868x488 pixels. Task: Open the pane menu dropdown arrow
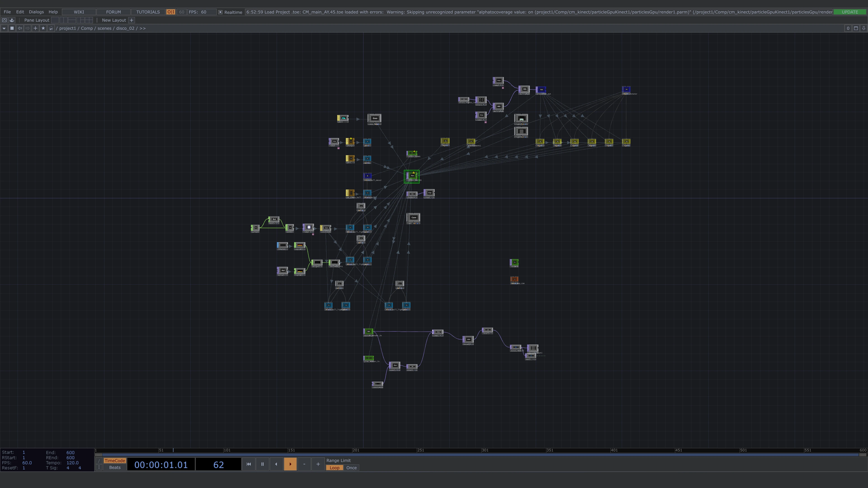4,28
